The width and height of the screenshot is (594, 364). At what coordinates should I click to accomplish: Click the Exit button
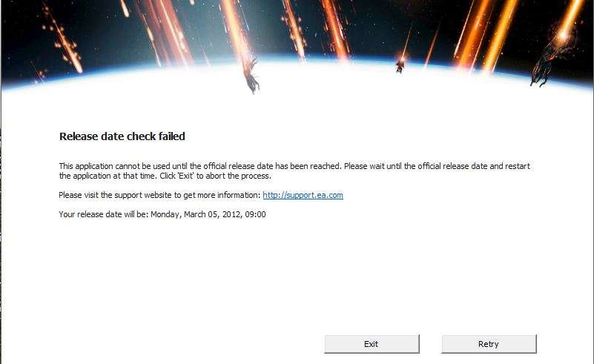click(x=372, y=344)
